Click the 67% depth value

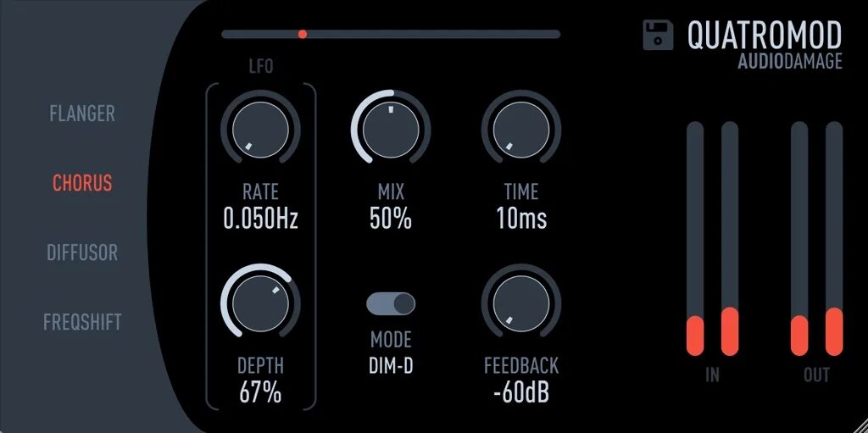[x=261, y=393]
